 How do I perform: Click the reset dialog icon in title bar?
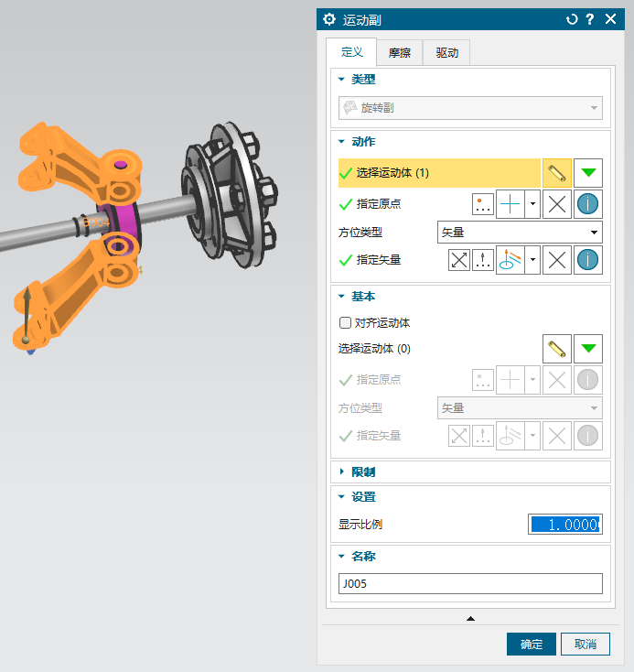[573, 19]
